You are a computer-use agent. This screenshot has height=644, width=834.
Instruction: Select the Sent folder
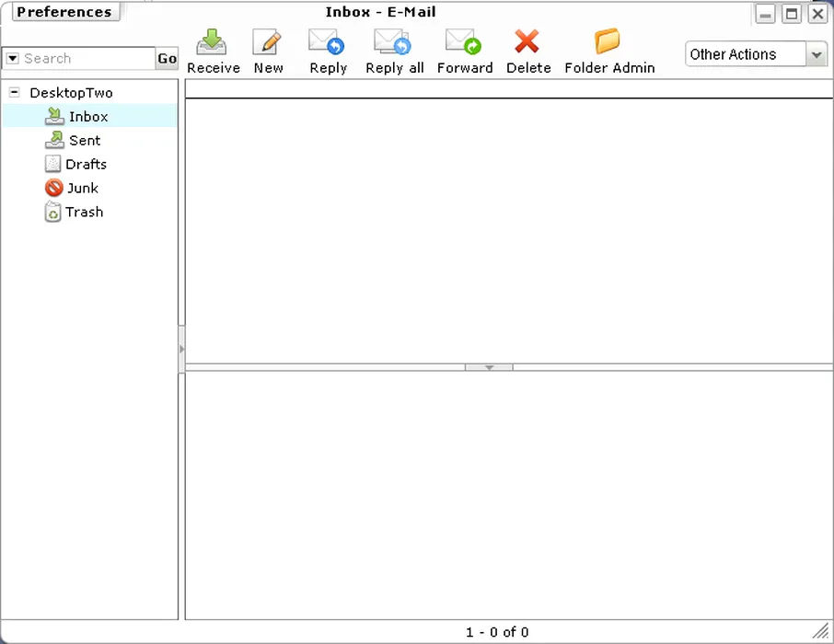click(85, 141)
